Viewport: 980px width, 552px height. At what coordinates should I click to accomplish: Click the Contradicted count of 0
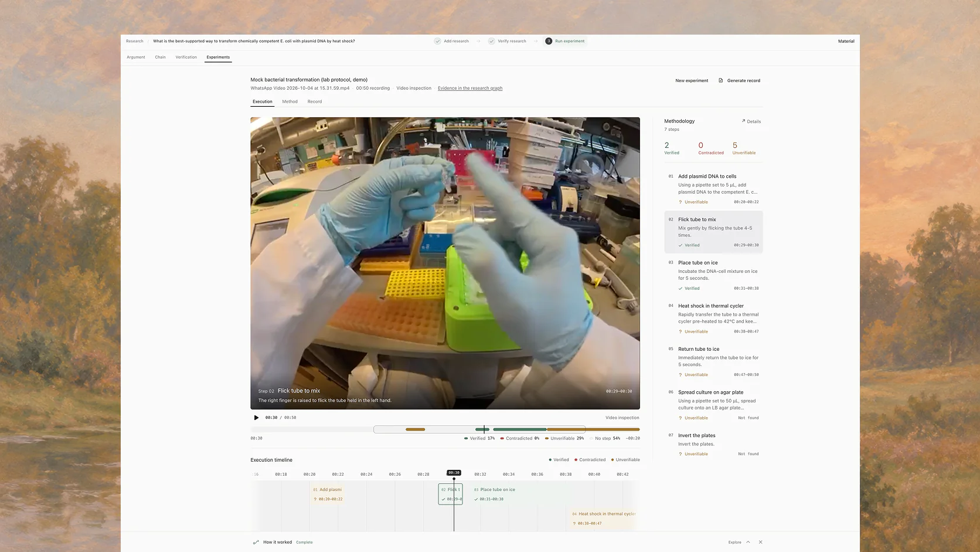tap(710, 148)
